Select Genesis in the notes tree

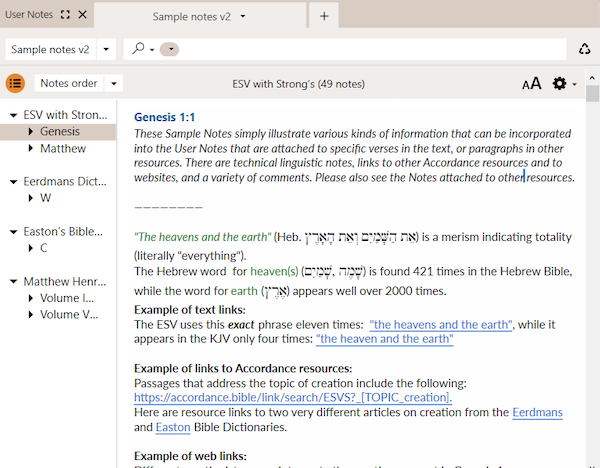pos(60,132)
